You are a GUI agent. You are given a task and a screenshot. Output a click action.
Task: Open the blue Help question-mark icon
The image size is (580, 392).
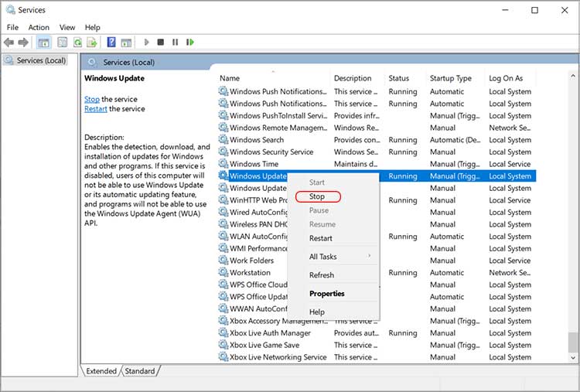[111, 43]
